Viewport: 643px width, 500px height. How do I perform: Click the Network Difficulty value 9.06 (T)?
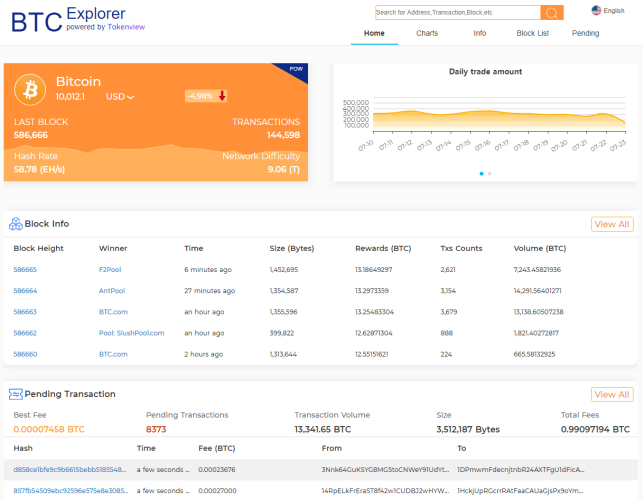(x=284, y=169)
